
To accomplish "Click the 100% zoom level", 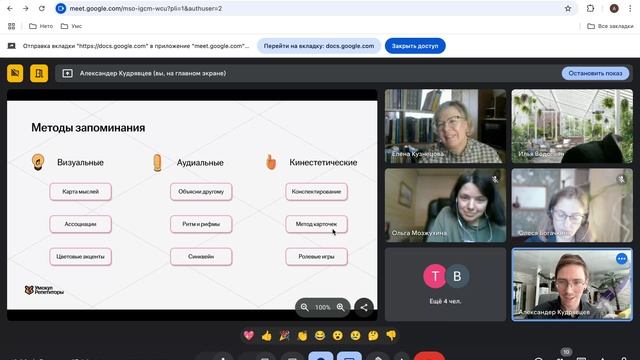I will [322, 307].
